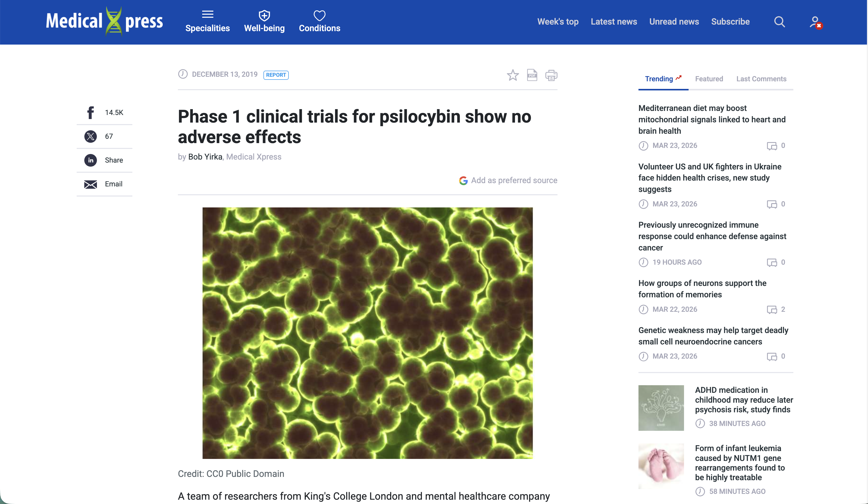This screenshot has height=504, width=868.
Task: Switch to the Featured tab
Action: pos(709,79)
